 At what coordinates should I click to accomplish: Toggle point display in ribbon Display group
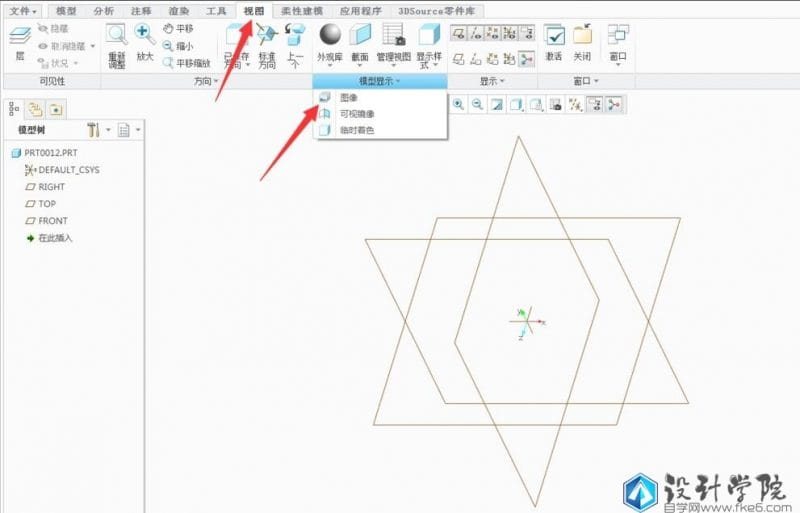(492, 33)
